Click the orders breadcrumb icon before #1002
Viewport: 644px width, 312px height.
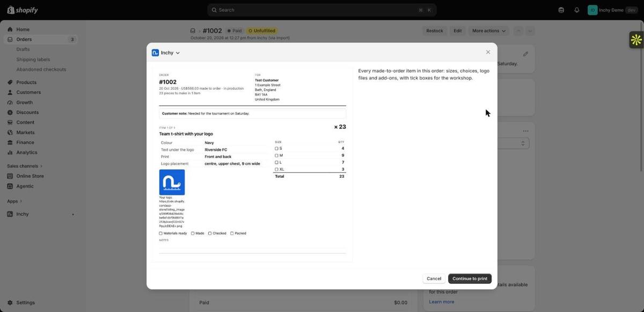193,31
